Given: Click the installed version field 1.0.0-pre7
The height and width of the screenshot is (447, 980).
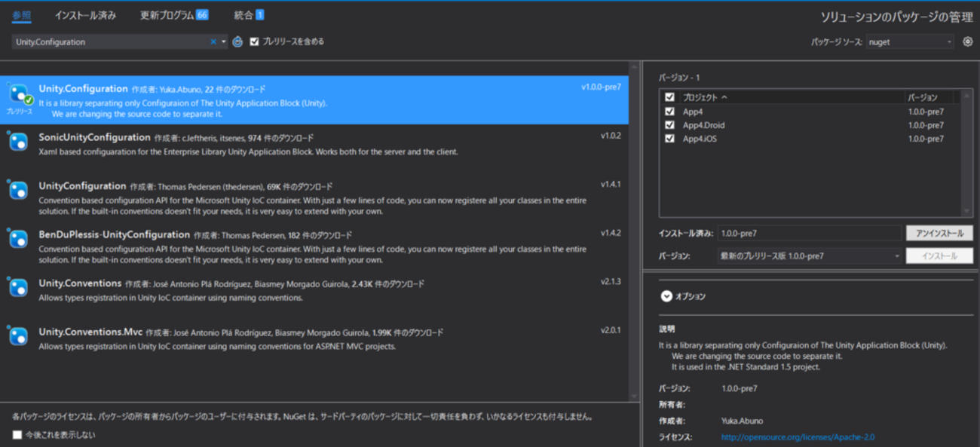Looking at the screenshot, I should pos(810,234).
